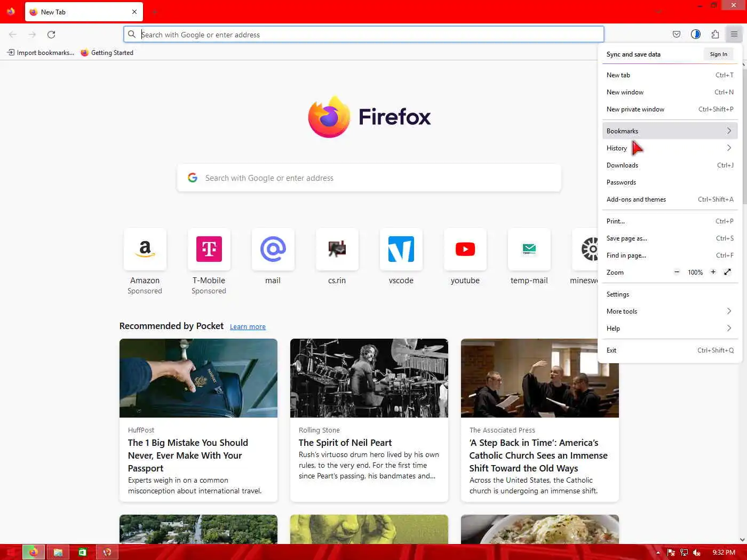This screenshot has width=747, height=560.
Task: Open Getting Started bookmark
Action: [x=107, y=52]
